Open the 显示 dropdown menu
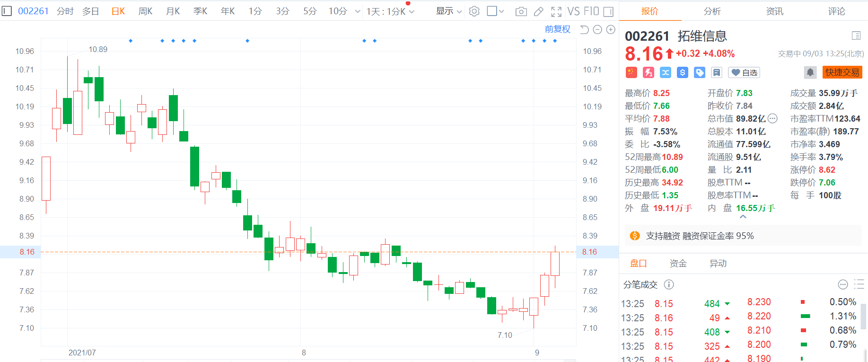This screenshot has height=362, width=868. click(x=448, y=11)
